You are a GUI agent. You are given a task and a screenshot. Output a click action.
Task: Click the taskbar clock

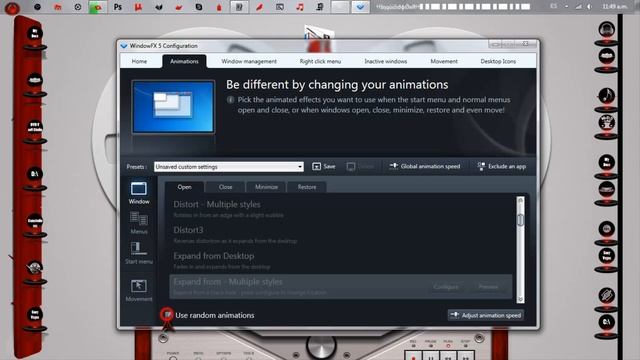coord(615,7)
